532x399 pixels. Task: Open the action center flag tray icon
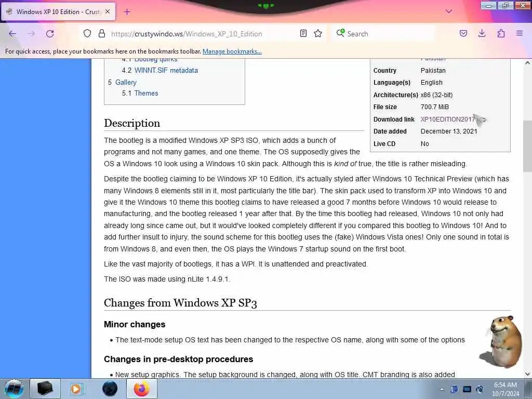(454, 389)
